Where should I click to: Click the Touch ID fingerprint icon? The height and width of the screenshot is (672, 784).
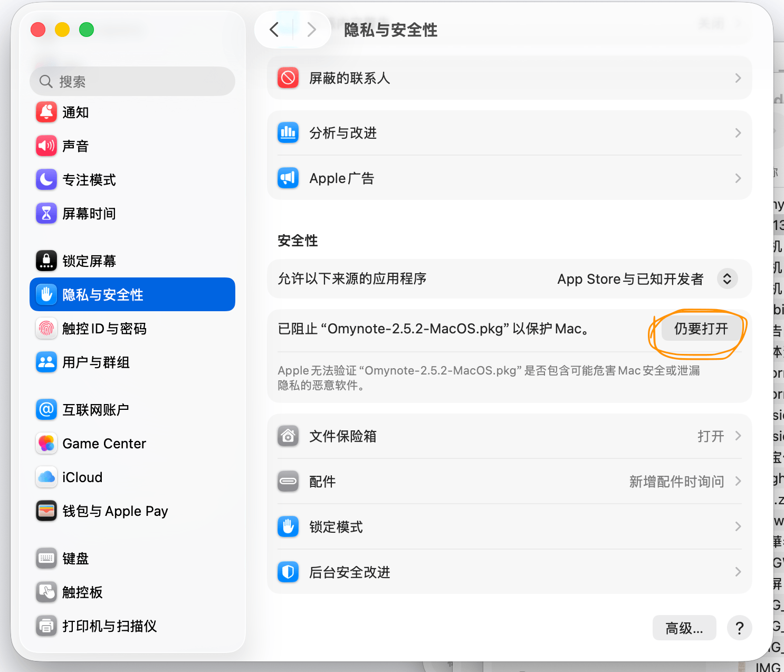pos(46,329)
